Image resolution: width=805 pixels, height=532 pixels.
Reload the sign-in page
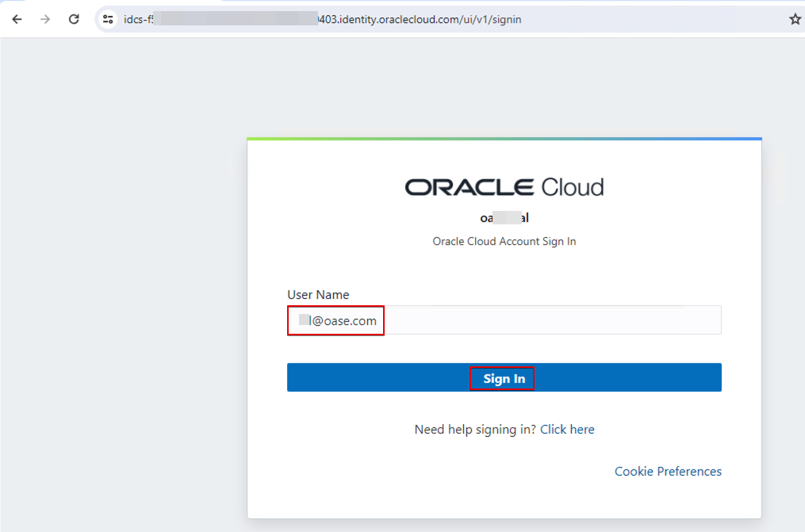(74, 20)
